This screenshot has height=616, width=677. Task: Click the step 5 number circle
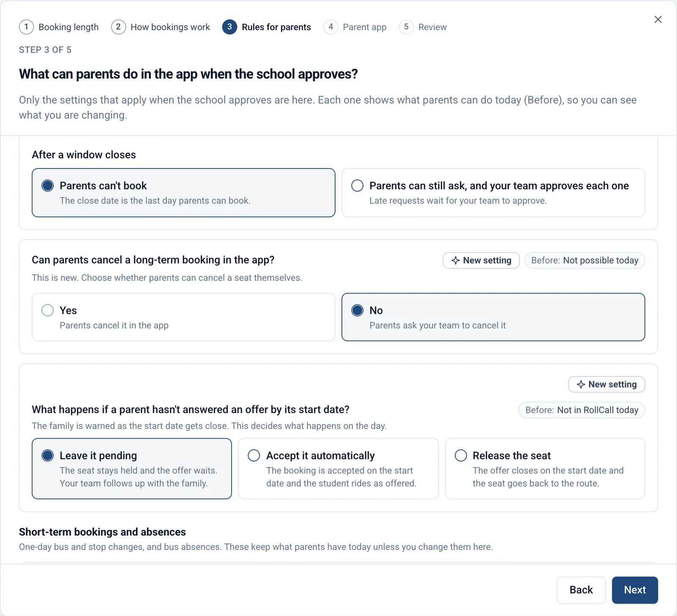pyautogui.click(x=406, y=27)
